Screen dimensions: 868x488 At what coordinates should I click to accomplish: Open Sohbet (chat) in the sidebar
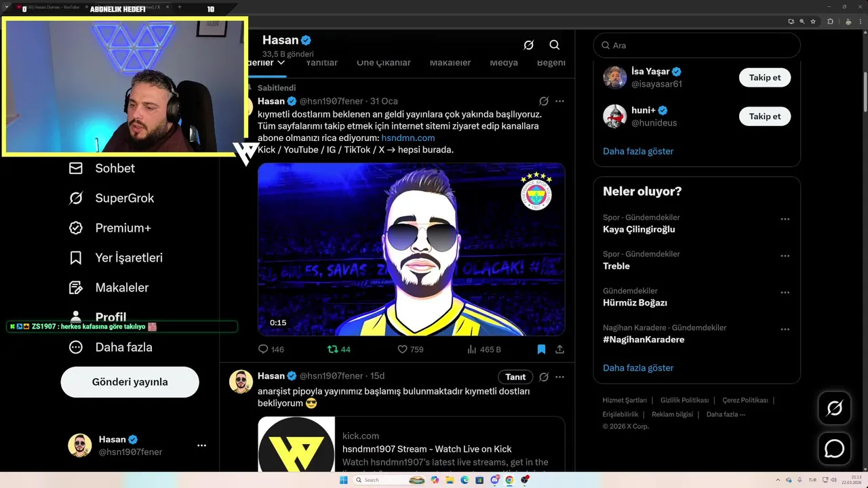pyautogui.click(x=102, y=168)
